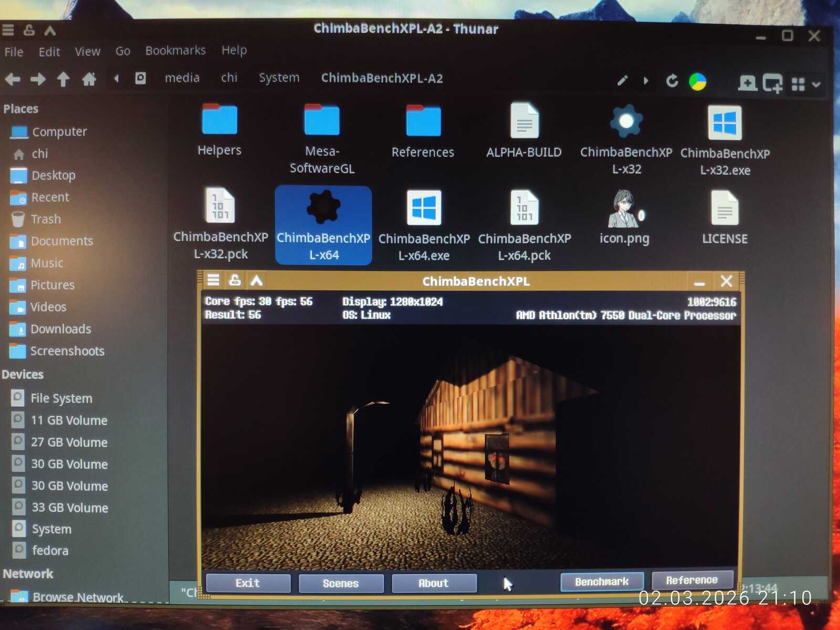Select the Helpers folder
This screenshot has height=630, width=840.
[219, 130]
